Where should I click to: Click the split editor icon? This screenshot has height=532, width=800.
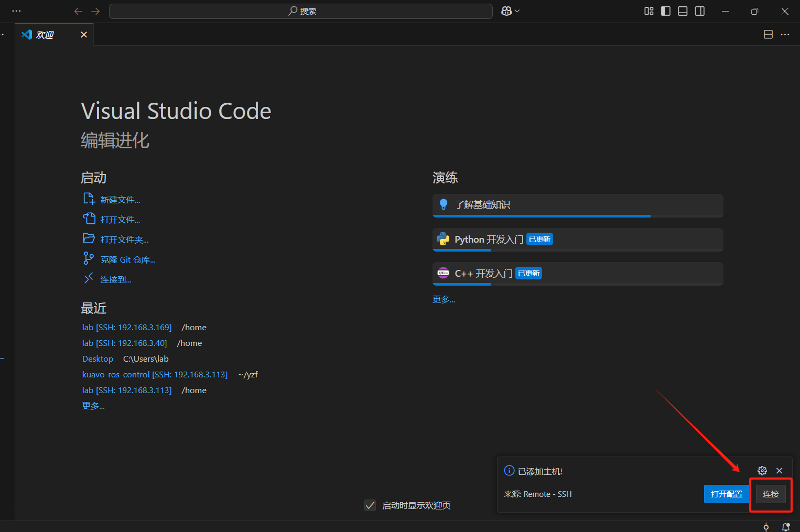(x=768, y=35)
